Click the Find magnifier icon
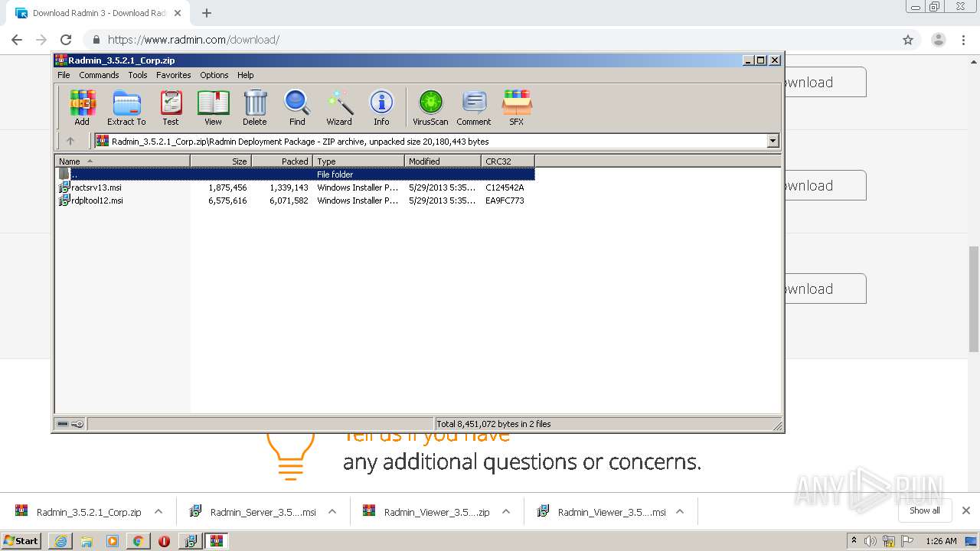This screenshot has height=551, width=980. pyautogui.click(x=297, y=107)
